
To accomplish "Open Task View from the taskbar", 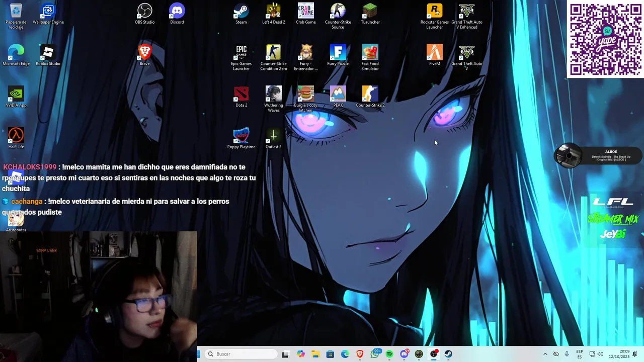I will [285, 354].
